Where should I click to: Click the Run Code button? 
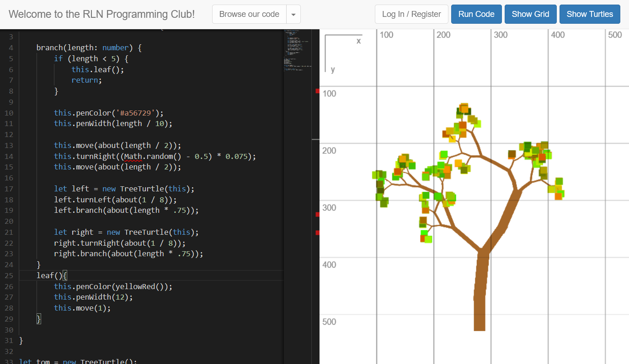[476, 14]
